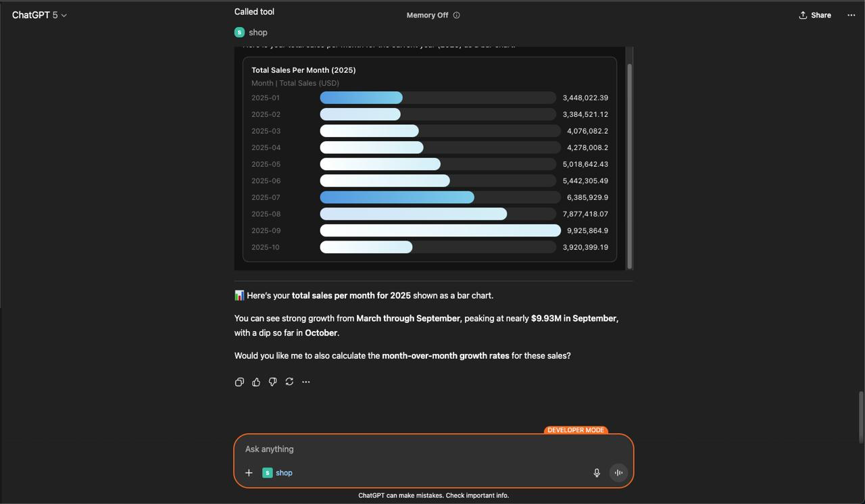Start voice mode with the waveform button
865x504 pixels.
point(618,473)
